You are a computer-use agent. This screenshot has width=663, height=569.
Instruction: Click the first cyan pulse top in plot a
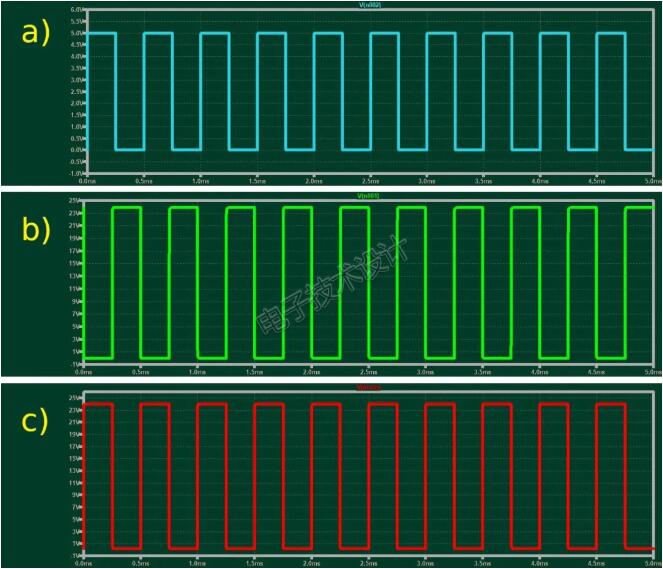(102, 34)
